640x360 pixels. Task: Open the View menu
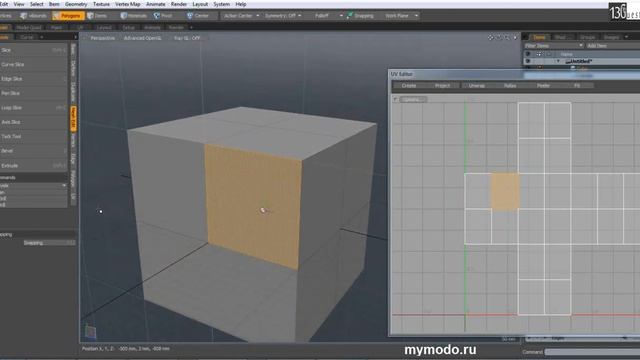click(19, 4)
